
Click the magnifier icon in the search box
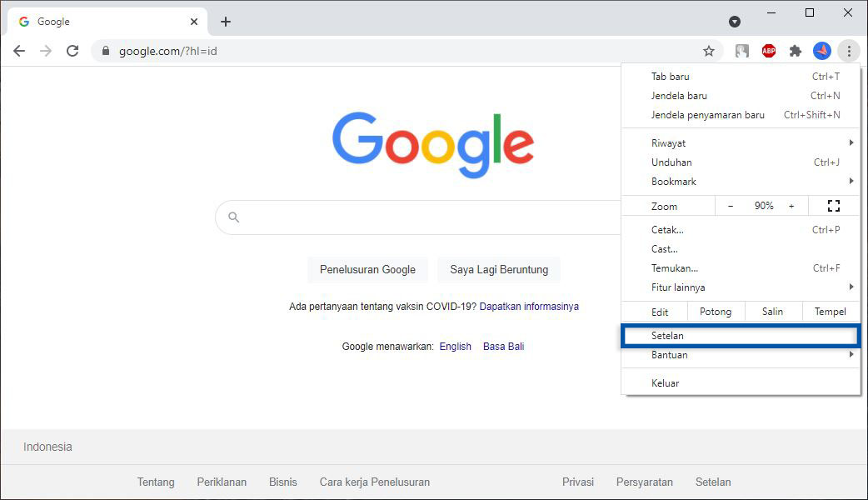234,217
